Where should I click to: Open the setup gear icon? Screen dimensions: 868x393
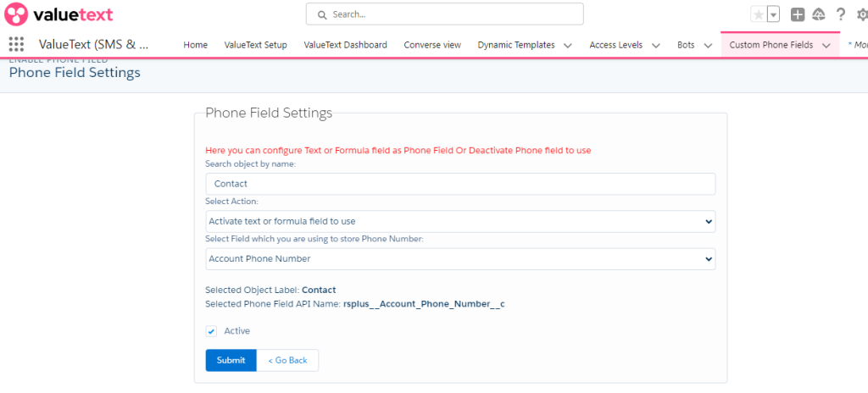point(861,14)
